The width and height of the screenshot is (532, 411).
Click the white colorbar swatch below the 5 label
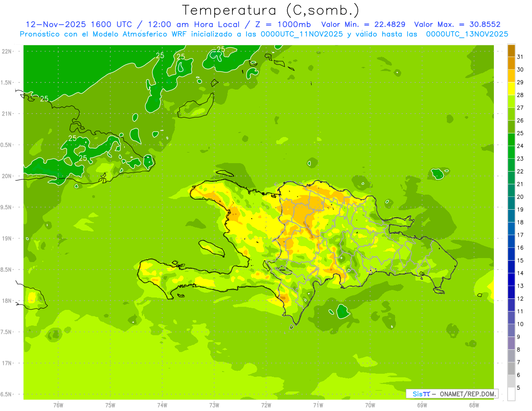pyautogui.click(x=511, y=394)
